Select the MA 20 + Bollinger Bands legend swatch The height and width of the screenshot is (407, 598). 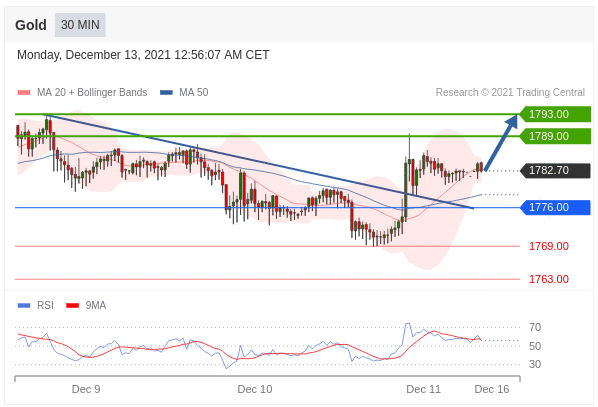click(x=24, y=92)
